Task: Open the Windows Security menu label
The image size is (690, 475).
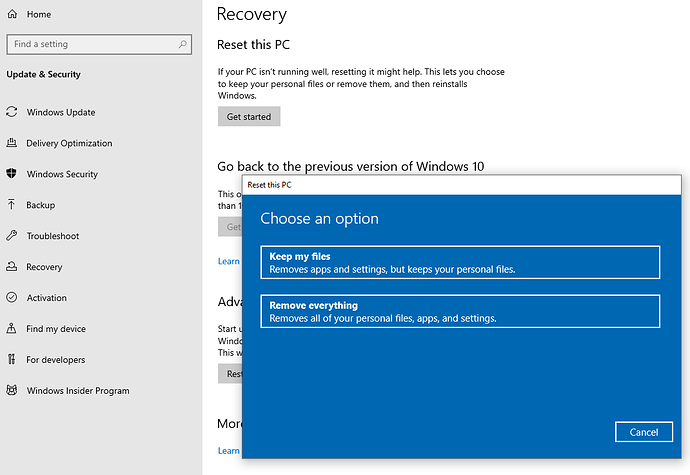Action: [62, 174]
